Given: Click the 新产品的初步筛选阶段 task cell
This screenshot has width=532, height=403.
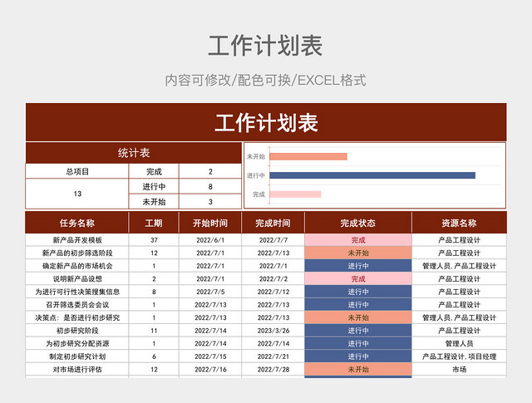Looking at the screenshot, I should coord(77,253).
